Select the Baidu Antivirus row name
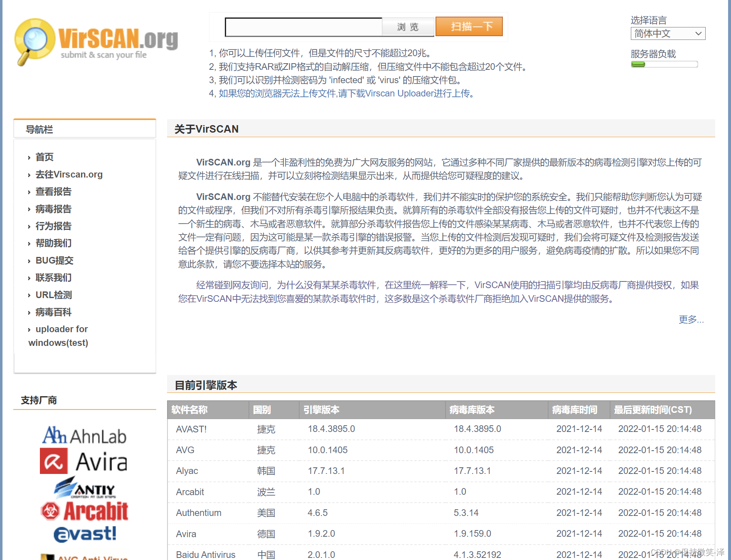This screenshot has height=560, width=731. point(206,555)
